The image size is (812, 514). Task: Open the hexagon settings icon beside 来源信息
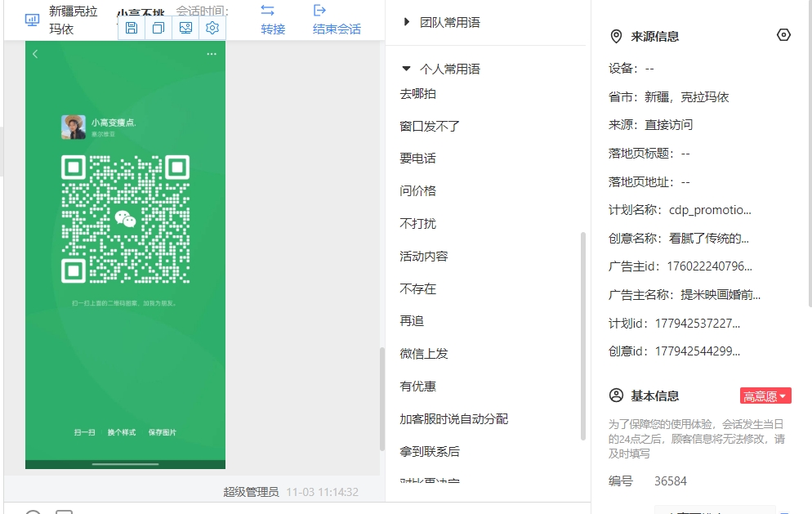[783, 34]
